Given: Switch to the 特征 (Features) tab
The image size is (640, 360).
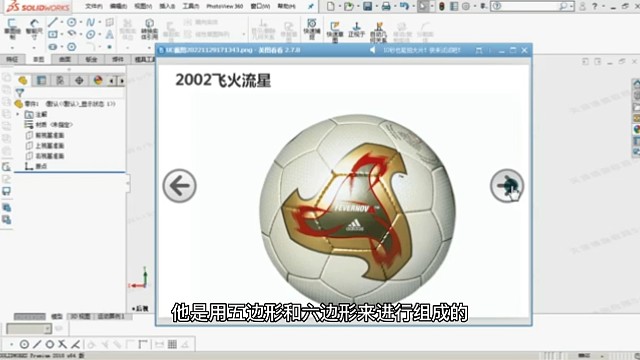Looking at the screenshot, I should (x=12, y=59).
